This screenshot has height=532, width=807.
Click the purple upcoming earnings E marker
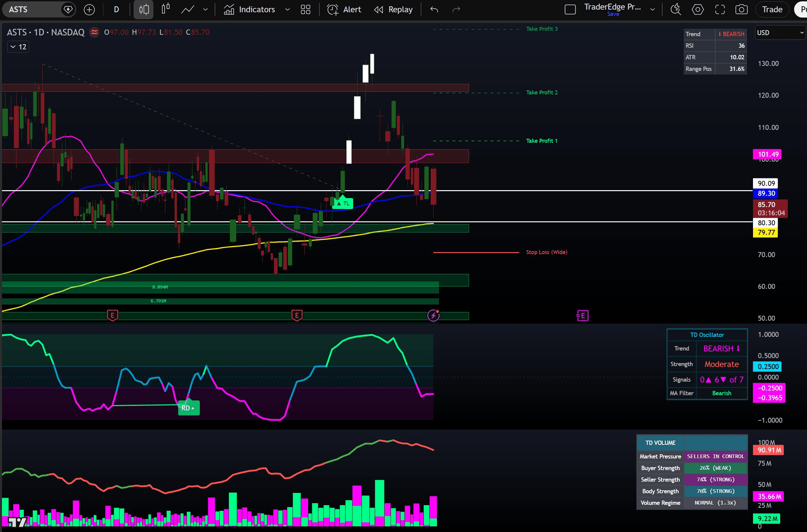point(583,316)
